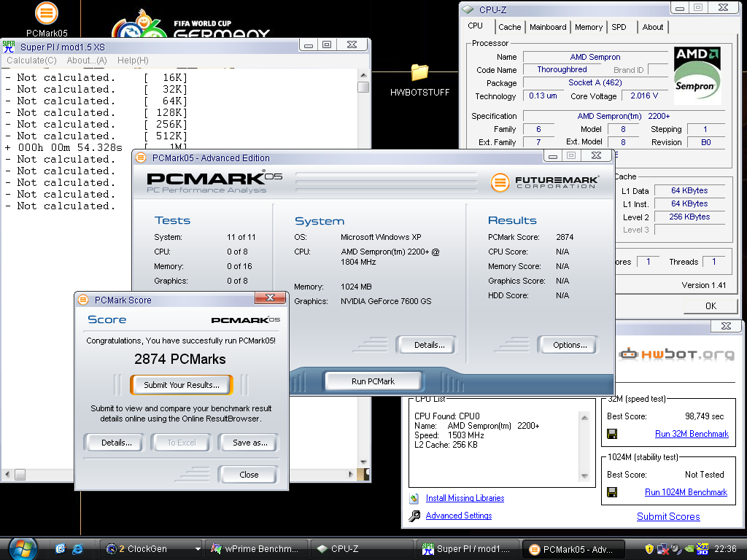This screenshot has height=560, width=747.
Task: Expand the ClockGen taskbar group dropdown
Action: click(x=198, y=549)
